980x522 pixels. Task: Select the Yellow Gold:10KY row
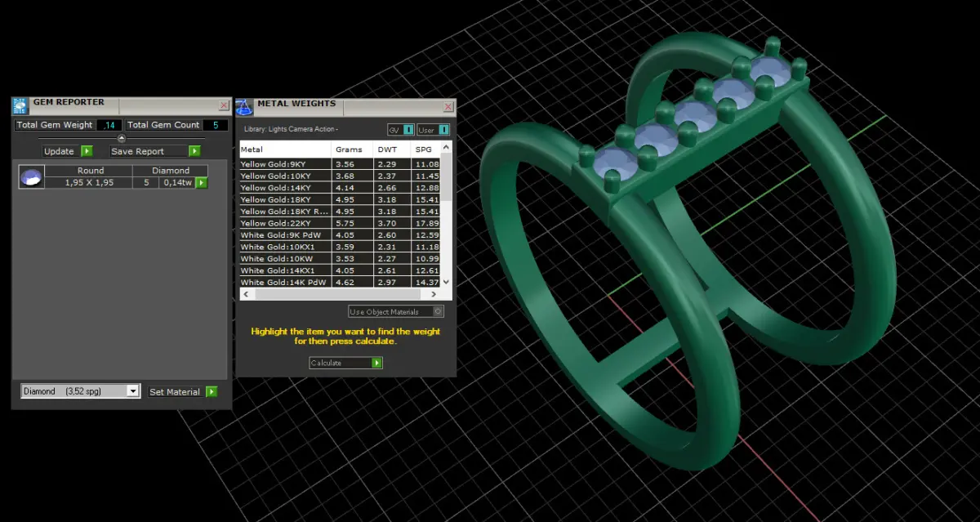[x=340, y=176]
